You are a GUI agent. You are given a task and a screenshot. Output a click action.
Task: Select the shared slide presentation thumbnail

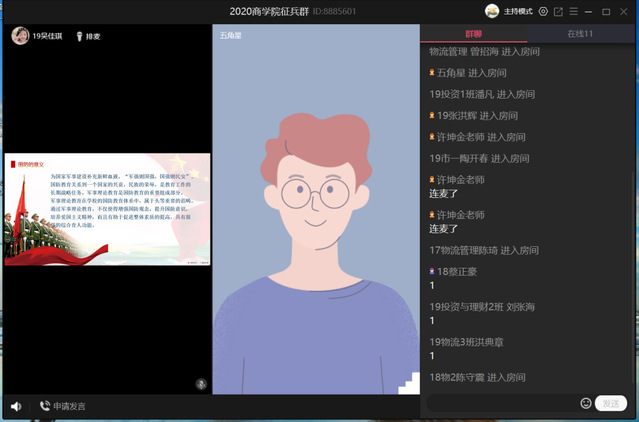click(106, 209)
